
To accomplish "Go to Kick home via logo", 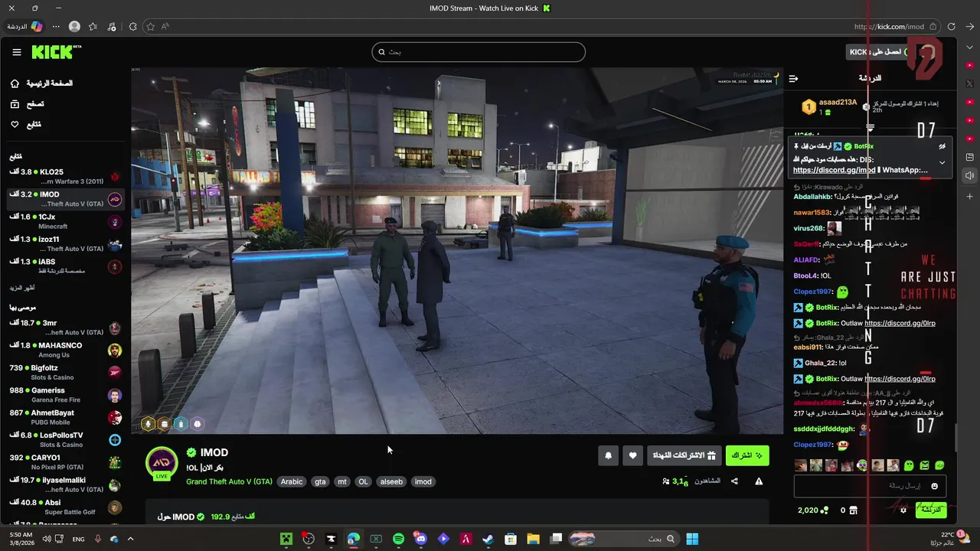I will 56,52.
